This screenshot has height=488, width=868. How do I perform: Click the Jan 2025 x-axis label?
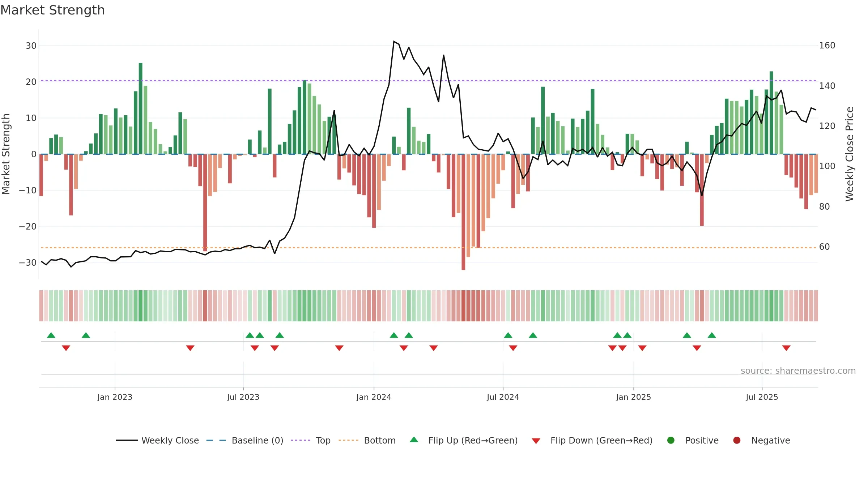[633, 397]
